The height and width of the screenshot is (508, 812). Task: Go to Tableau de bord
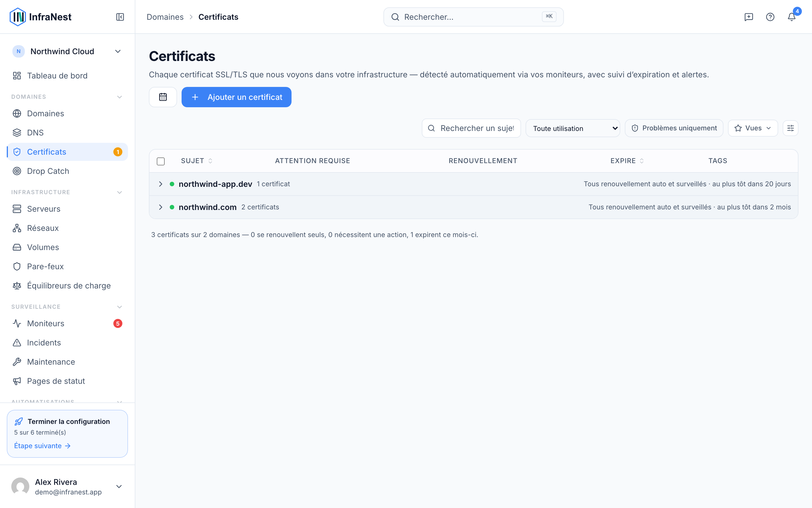tap(67, 76)
